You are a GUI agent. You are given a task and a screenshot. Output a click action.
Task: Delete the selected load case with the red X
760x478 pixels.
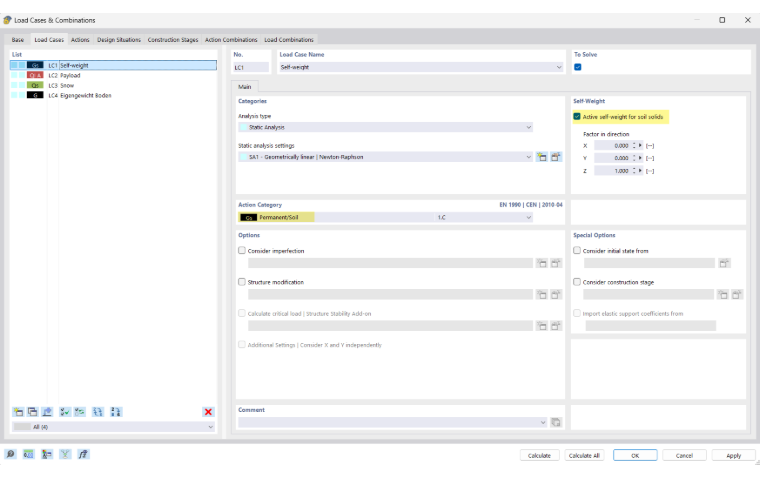[x=208, y=412]
